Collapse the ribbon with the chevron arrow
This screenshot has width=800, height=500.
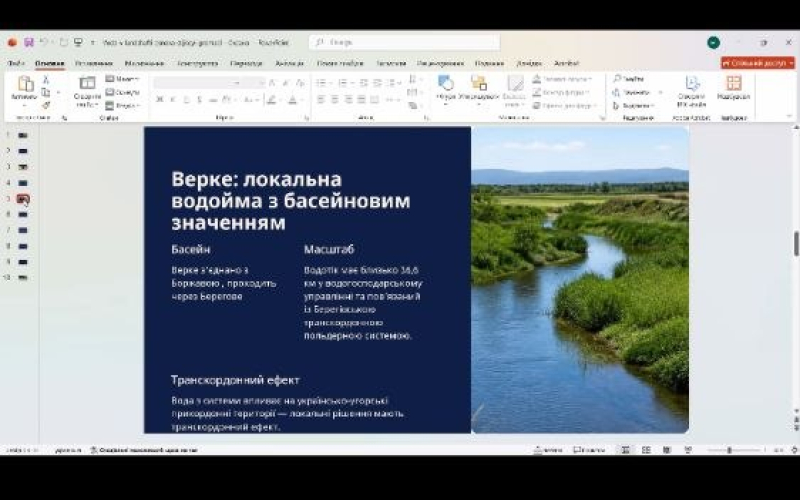789,117
